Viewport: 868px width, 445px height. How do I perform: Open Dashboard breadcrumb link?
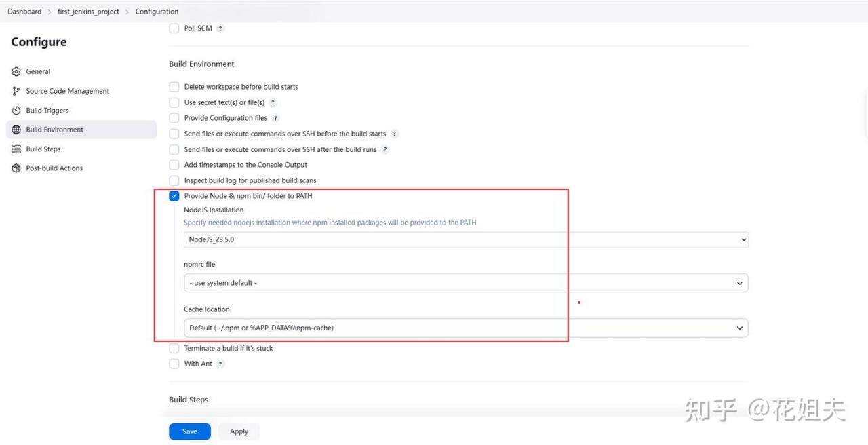[24, 12]
